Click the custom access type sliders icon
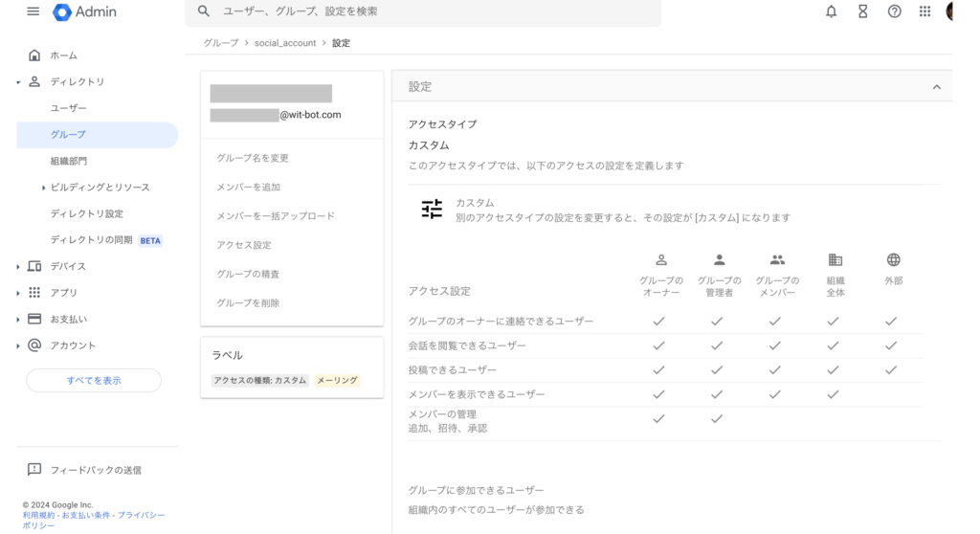 click(x=433, y=210)
